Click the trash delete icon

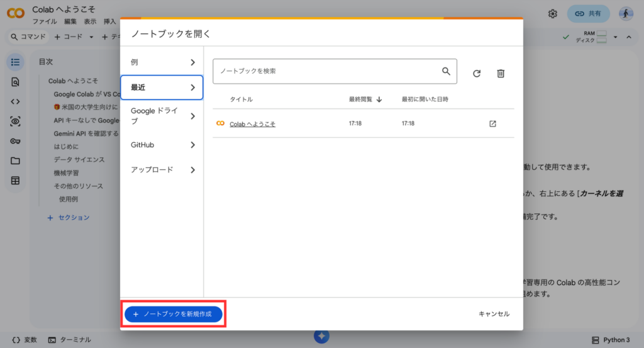pos(501,74)
